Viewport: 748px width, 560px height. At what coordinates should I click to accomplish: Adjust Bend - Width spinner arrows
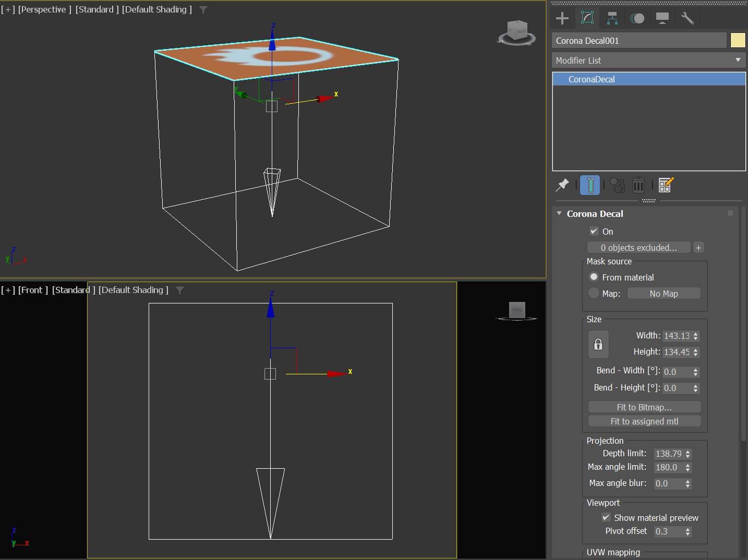696,372
